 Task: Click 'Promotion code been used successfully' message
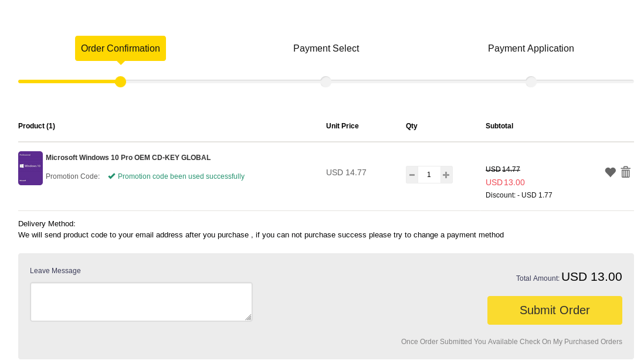pyautogui.click(x=181, y=176)
